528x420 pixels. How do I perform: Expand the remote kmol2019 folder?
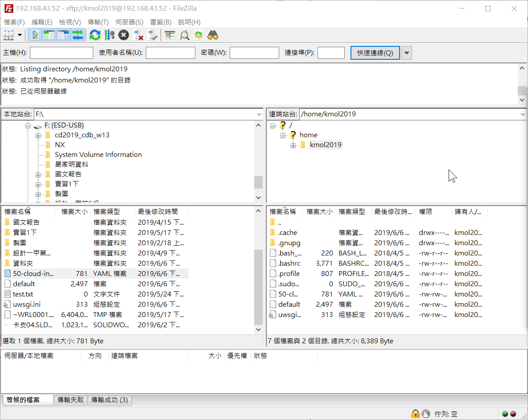(293, 145)
